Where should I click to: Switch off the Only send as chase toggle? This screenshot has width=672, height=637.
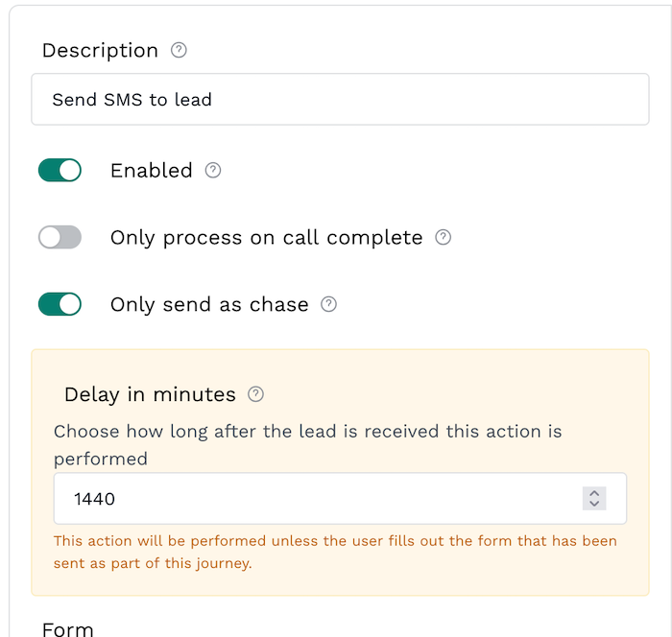(x=60, y=305)
